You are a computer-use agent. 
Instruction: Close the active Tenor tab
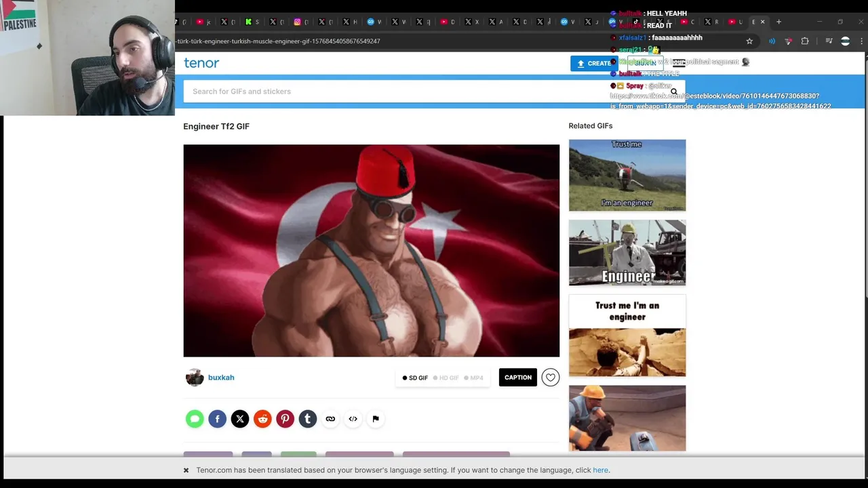click(x=762, y=22)
